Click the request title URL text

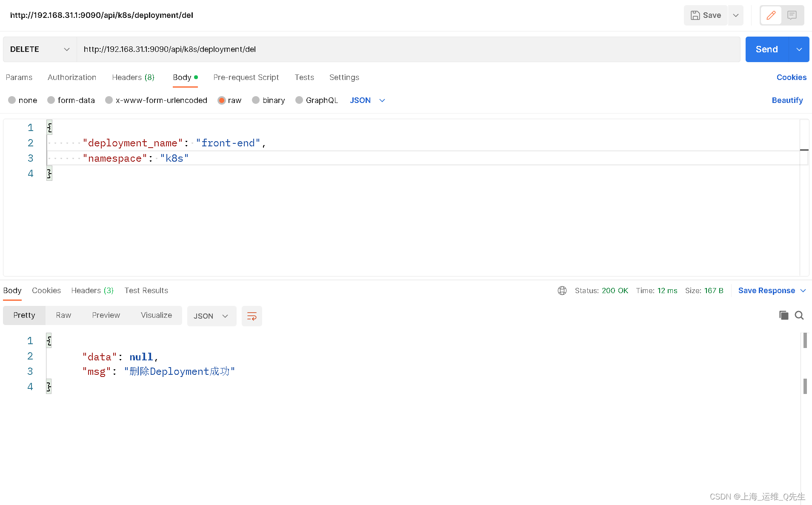tap(102, 15)
